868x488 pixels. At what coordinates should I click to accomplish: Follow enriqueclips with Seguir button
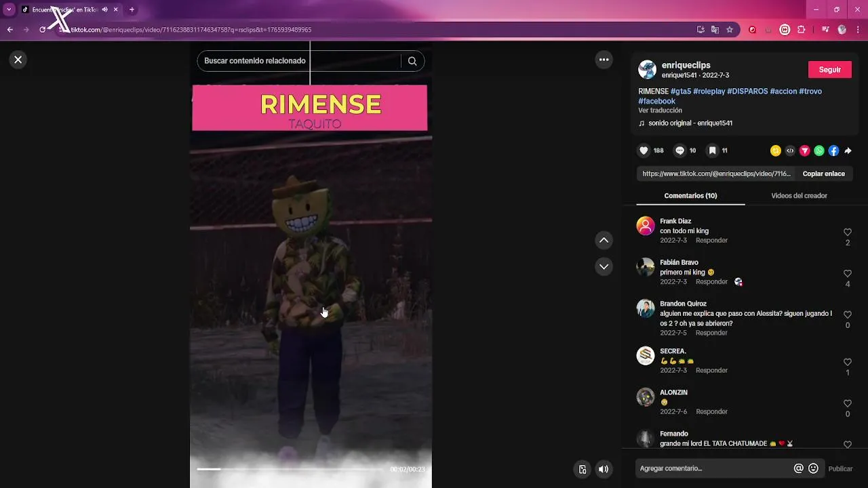pos(830,70)
